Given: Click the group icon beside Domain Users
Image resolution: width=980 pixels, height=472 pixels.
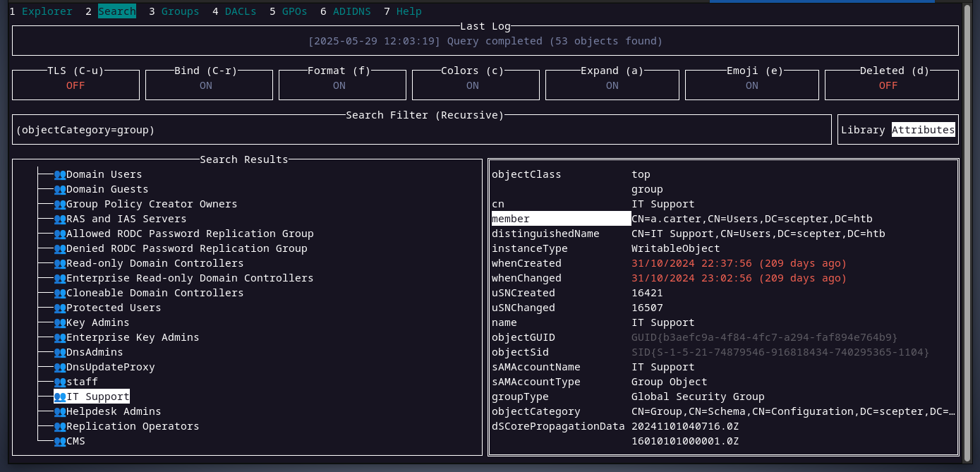Looking at the screenshot, I should pos(59,174).
